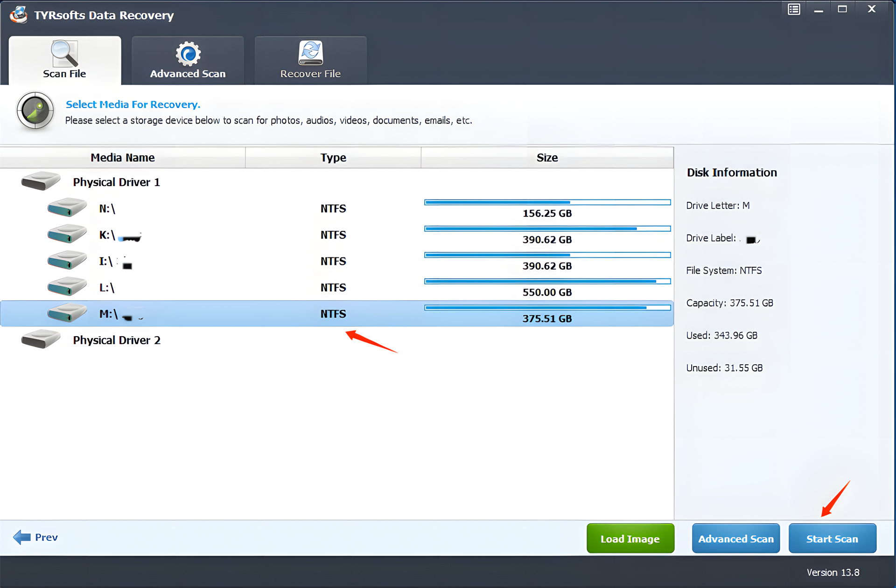Click the Physical Driver 2 disk icon

click(x=41, y=339)
